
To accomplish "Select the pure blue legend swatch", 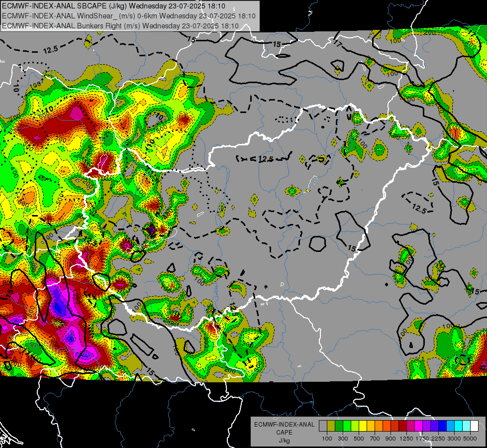I will point(443,426).
